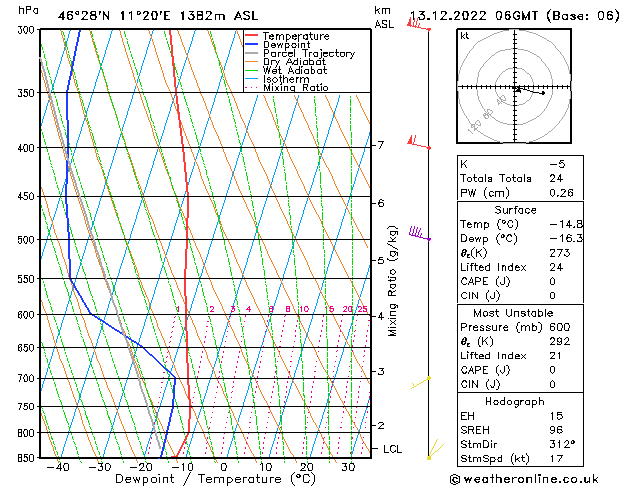
Task: Click the '120' ring label in hodograph
Action: [475, 126]
